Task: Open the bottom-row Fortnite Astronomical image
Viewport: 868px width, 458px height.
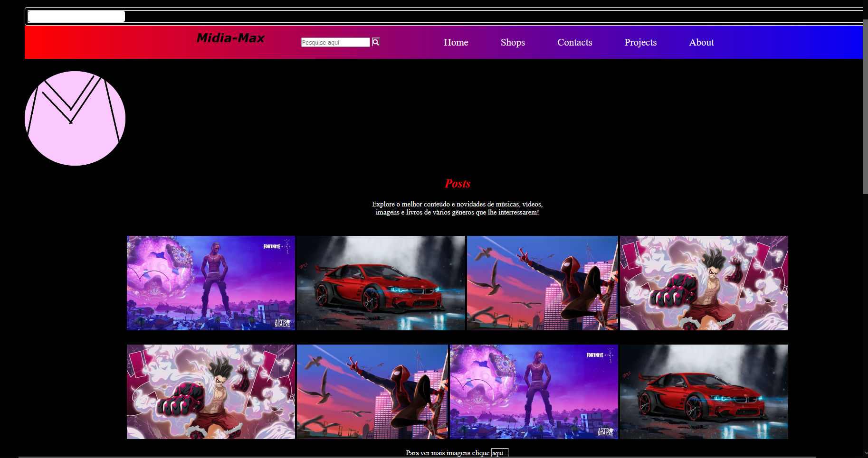Action: click(x=534, y=392)
